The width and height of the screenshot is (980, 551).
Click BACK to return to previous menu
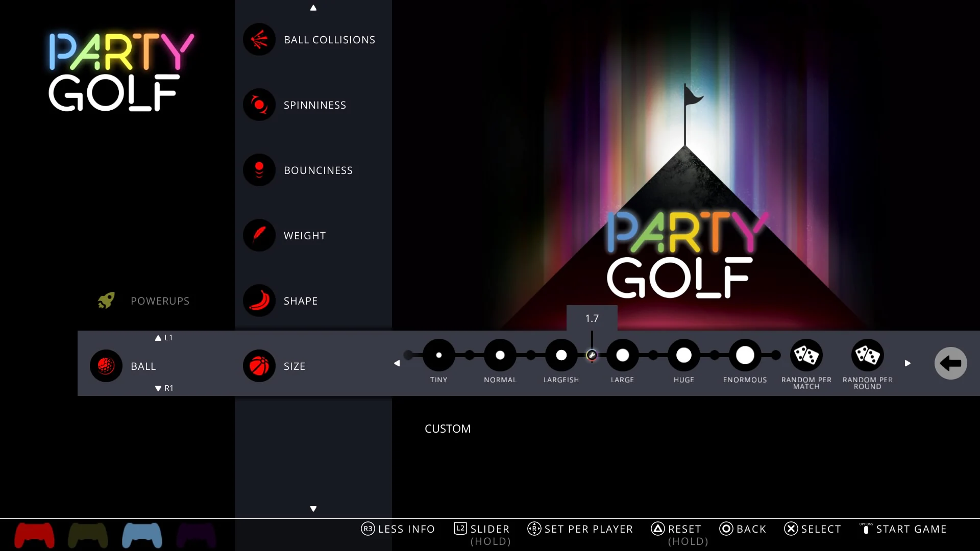click(x=743, y=529)
